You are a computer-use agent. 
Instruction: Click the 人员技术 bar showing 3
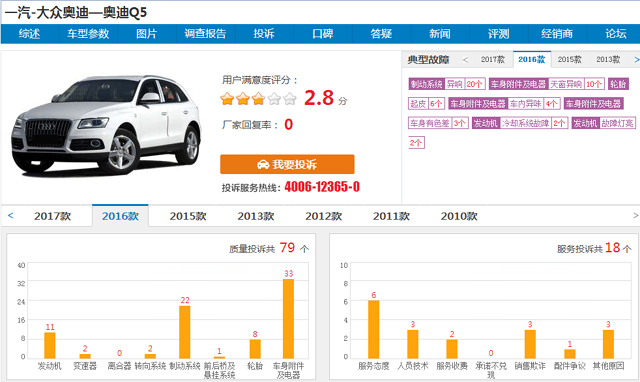click(x=413, y=344)
